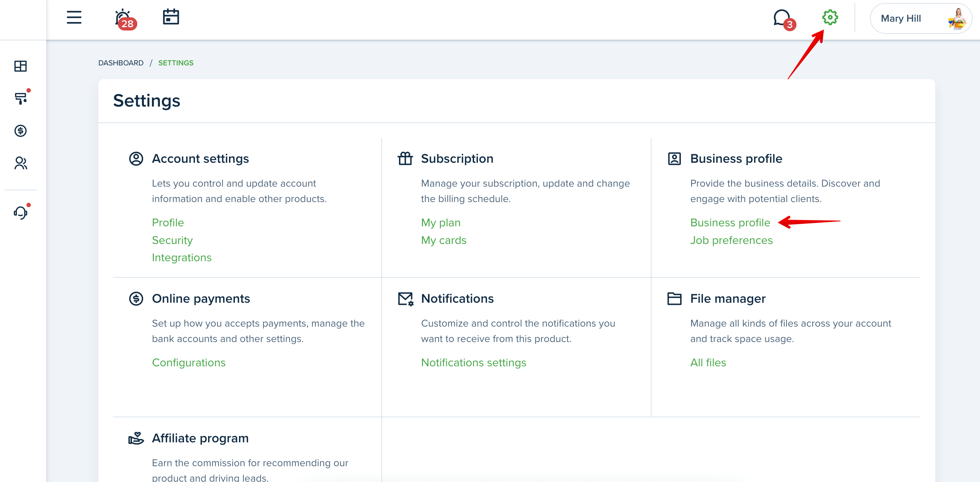
Task: Open the All files link
Action: (708, 363)
